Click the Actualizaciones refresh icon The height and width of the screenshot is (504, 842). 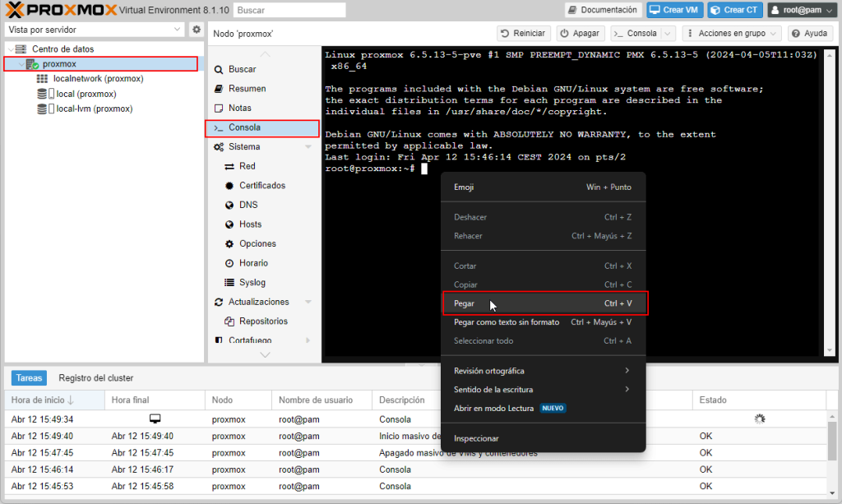(219, 302)
